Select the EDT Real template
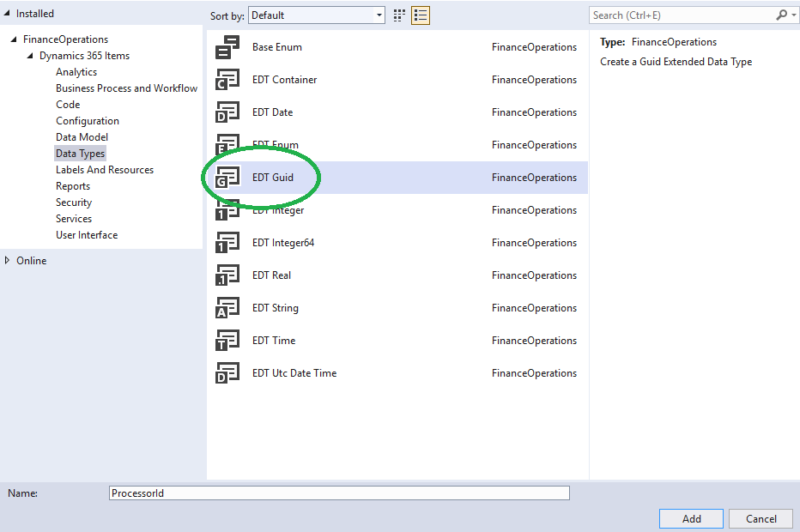800x532 pixels. pos(397,275)
